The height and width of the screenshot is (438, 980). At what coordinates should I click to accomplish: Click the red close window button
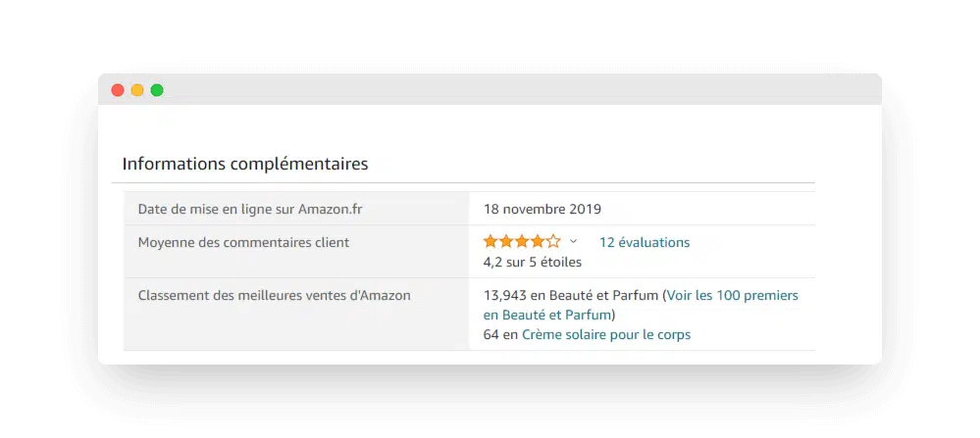pyautogui.click(x=118, y=90)
